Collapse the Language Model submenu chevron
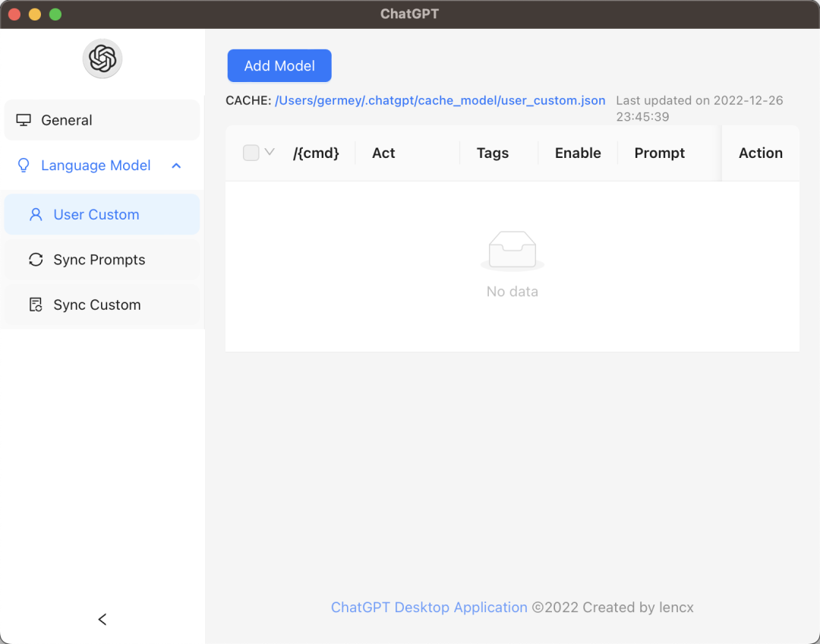This screenshot has width=820, height=644. 176,166
